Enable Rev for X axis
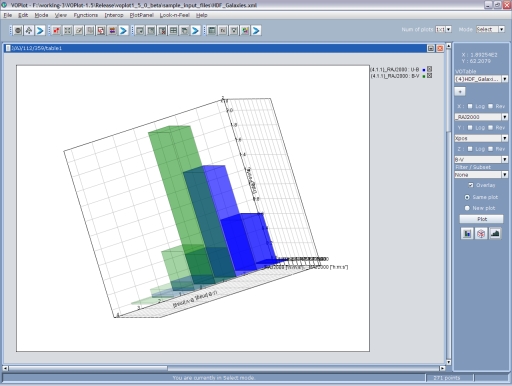The height and width of the screenshot is (386, 512). 491,106
